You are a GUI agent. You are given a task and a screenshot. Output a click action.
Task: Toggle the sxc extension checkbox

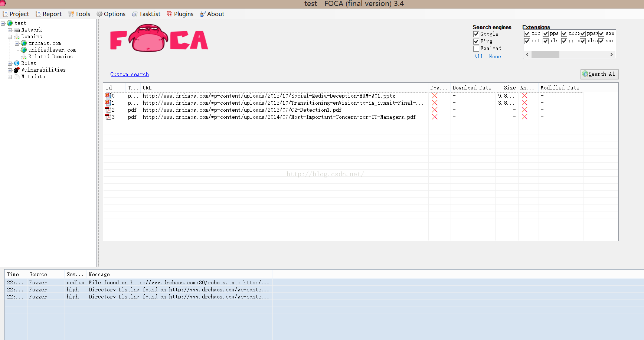click(601, 41)
